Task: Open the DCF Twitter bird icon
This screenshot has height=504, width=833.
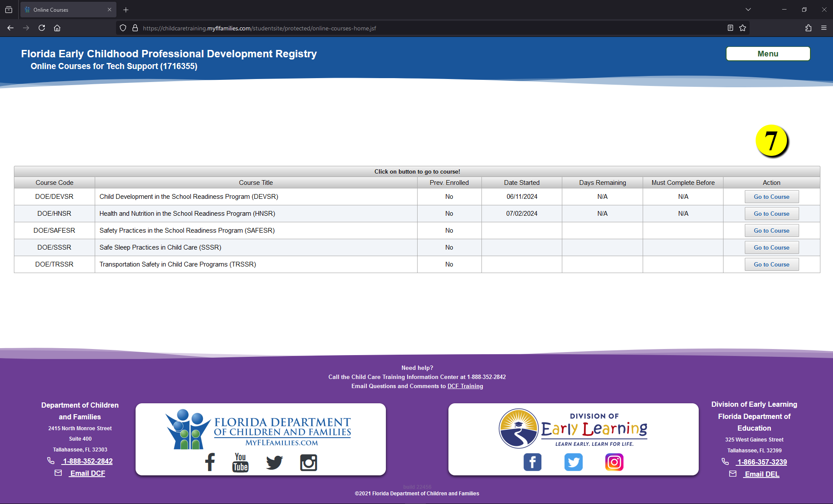Action: click(275, 462)
